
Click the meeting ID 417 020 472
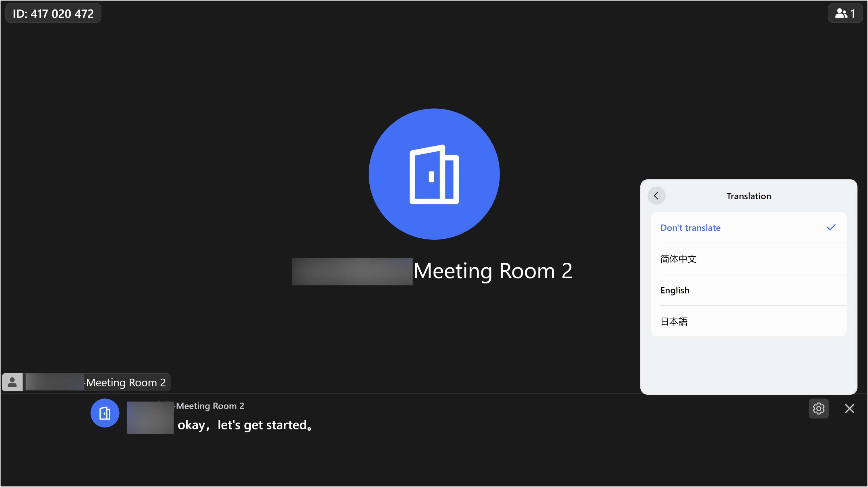pos(53,13)
